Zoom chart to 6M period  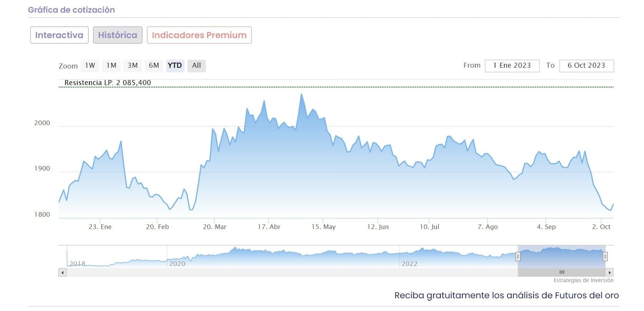click(154, 65)
